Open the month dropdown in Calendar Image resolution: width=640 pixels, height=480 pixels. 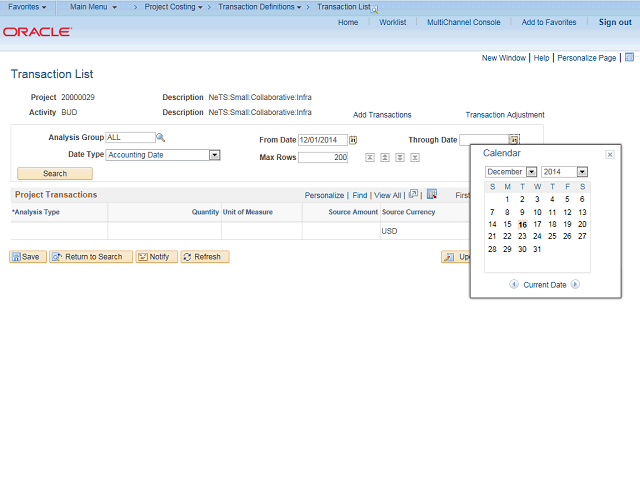pyautogui.click(x=531, y=172)
